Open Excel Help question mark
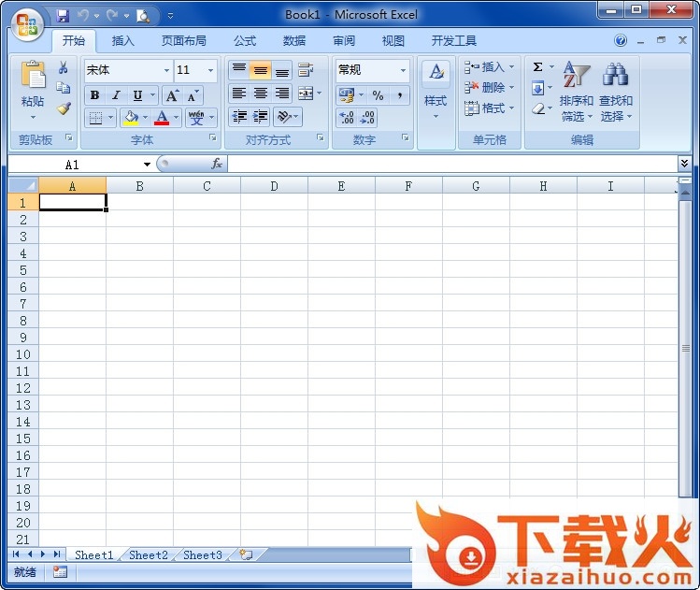700x590 pixels. 621,40
